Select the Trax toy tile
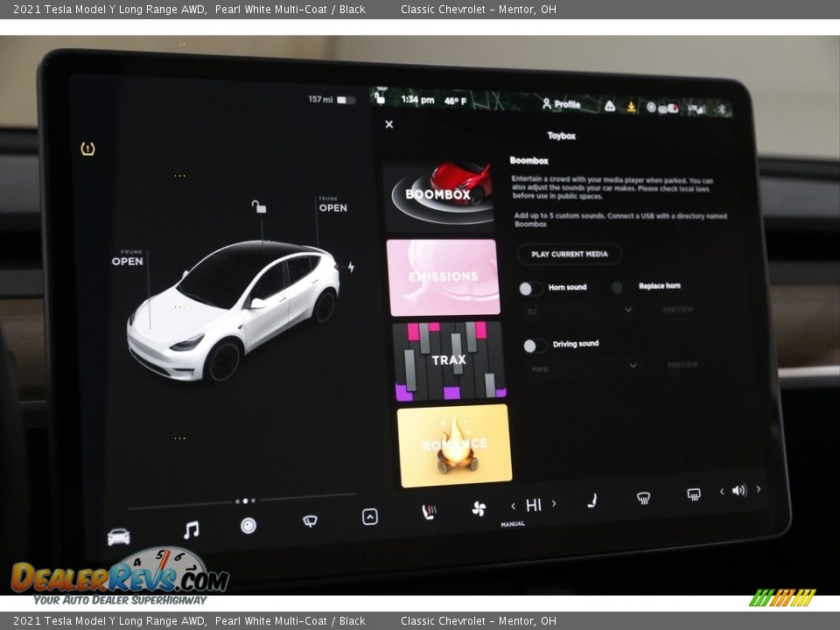The image size is (840, 630). coord(449,360)
